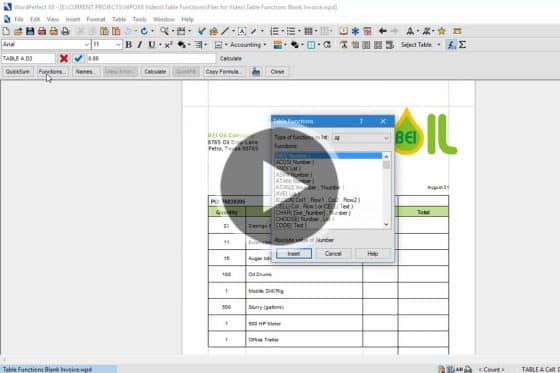The width and height of the screenshot is (560, 373).
Task: Open the font size dropdown
Action: 118,45
